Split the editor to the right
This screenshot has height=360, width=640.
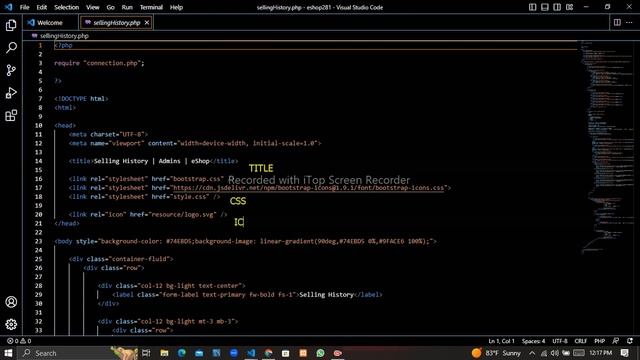(x=617, y=22)
